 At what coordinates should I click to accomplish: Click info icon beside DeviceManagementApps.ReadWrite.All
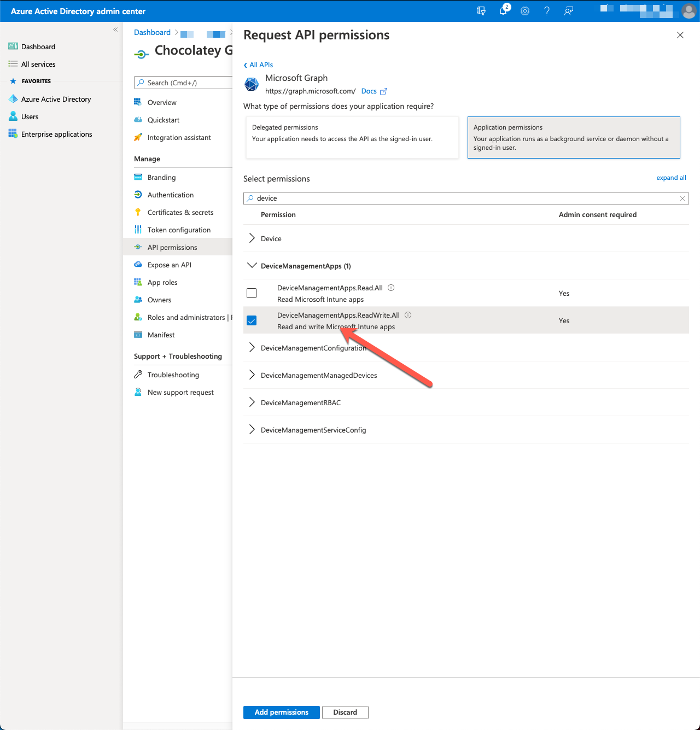[x=408, y=315]
